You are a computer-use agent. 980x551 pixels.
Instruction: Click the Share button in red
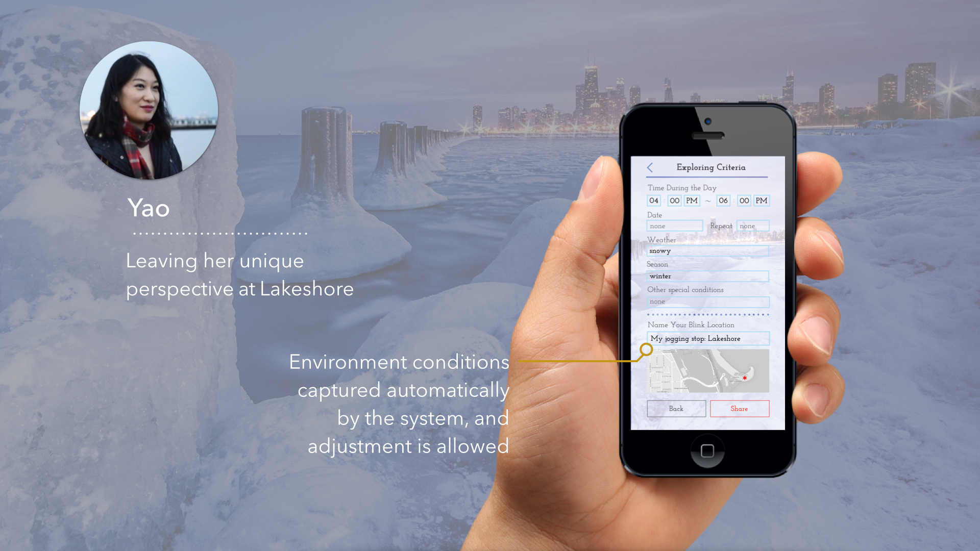[738, 408]
